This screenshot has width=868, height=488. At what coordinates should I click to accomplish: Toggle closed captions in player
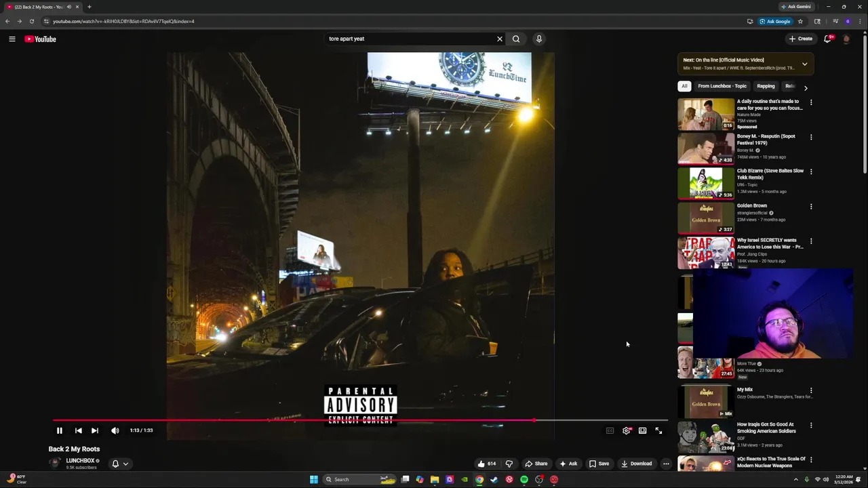pyautogui.click(x=610, y=430)
